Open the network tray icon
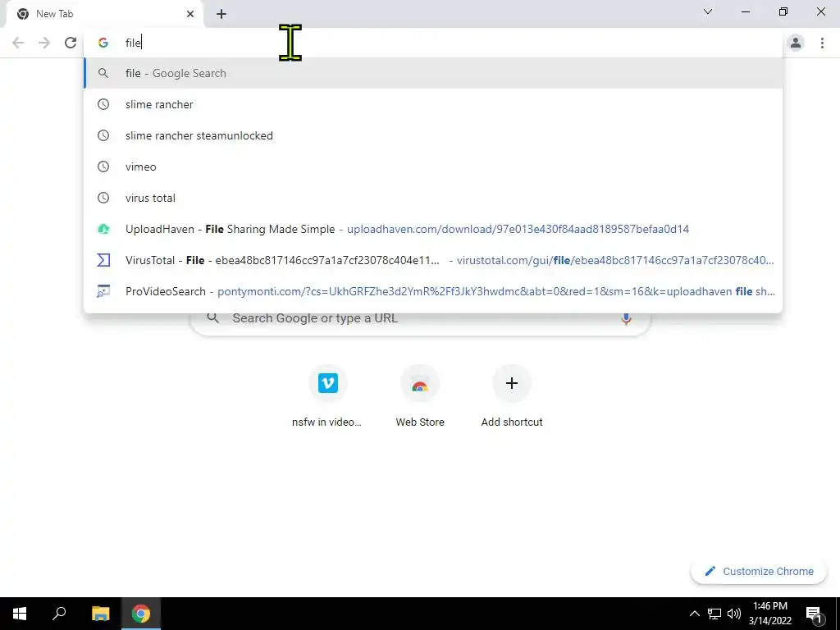This screenshot has height=630, width=840. [714, 614]
